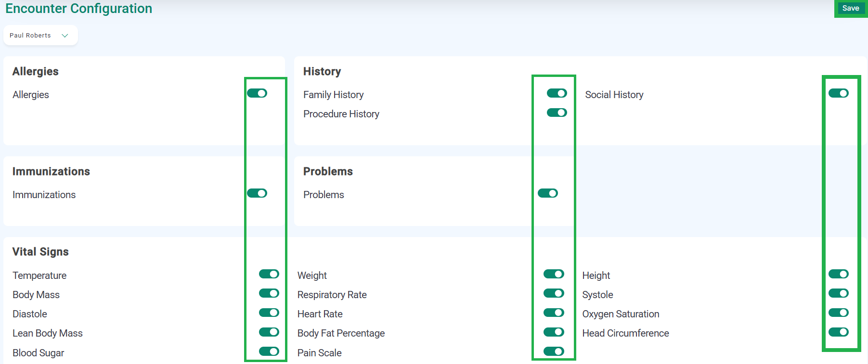Toggle the Diastole switch
Screen dimensions: 868x364
tap(269, 313)
